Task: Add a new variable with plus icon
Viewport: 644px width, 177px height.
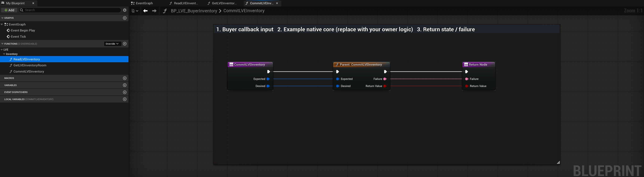Action: click(x=125, y=85)
